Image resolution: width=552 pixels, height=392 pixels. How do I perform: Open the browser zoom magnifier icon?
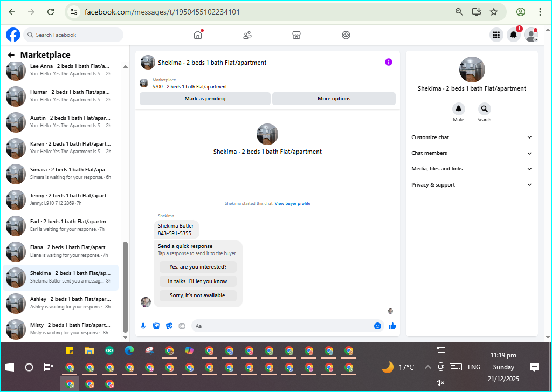click(459, 12)
